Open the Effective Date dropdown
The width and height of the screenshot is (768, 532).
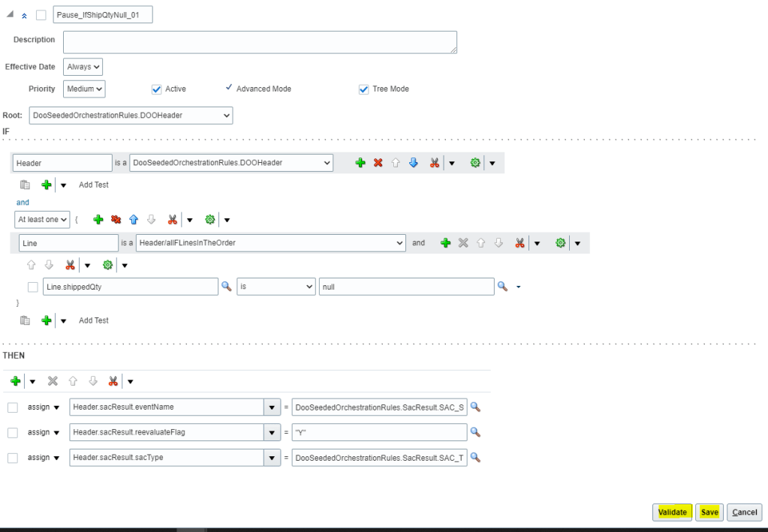(x=83, y=66)
